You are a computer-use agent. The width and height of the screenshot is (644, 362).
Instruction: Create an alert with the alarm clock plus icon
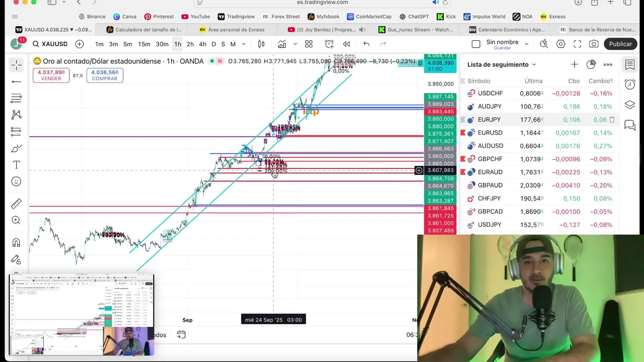coord(329,44)
